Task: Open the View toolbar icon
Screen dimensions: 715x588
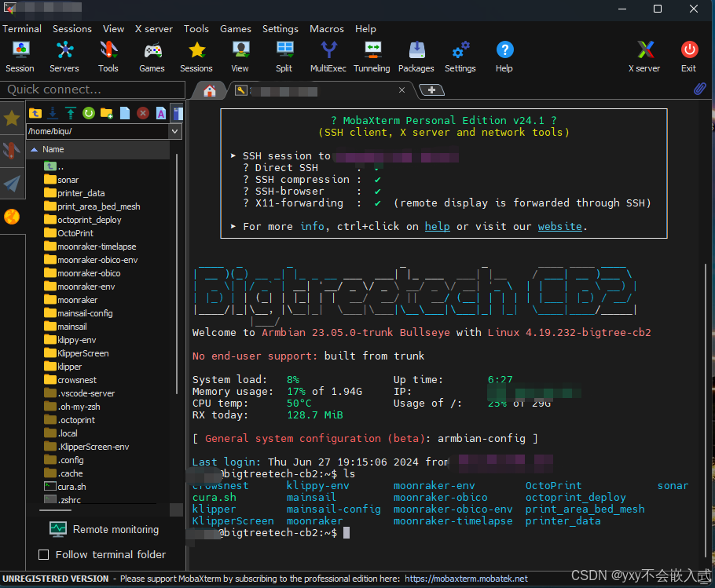Action: pos(240,57)
